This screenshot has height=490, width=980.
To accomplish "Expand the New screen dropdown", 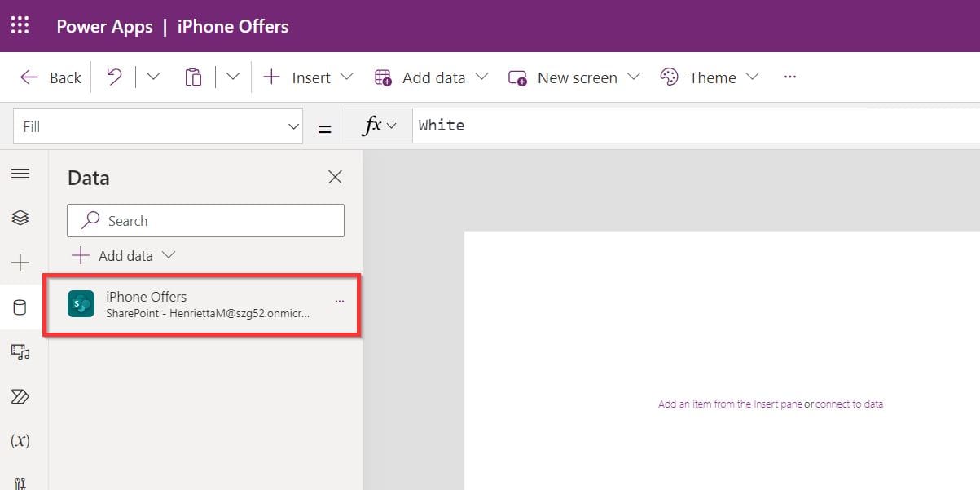I will pyautogui.click(x=635, y=77).
